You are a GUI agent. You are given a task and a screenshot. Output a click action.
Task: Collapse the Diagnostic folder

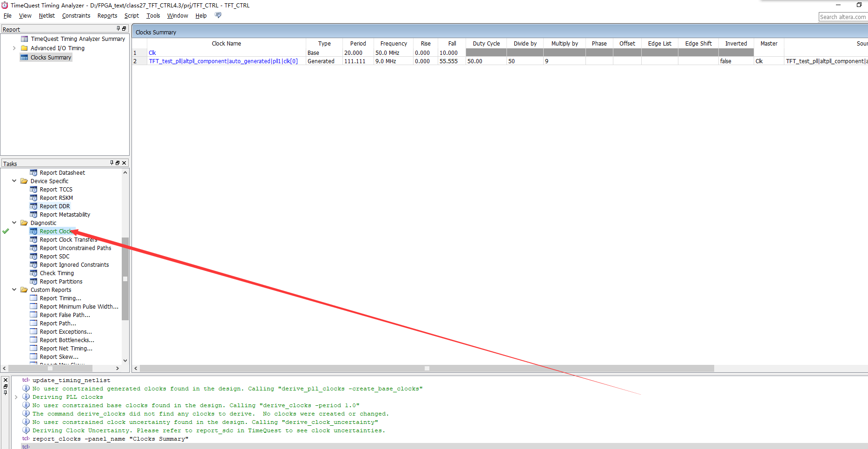[x=14, y=223]
